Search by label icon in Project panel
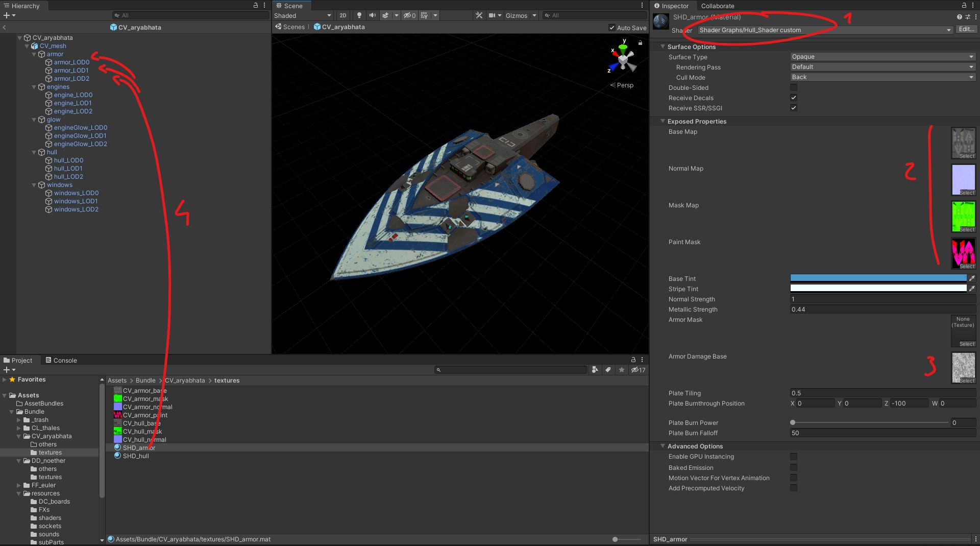980x546 pixels. coord(608,370)
